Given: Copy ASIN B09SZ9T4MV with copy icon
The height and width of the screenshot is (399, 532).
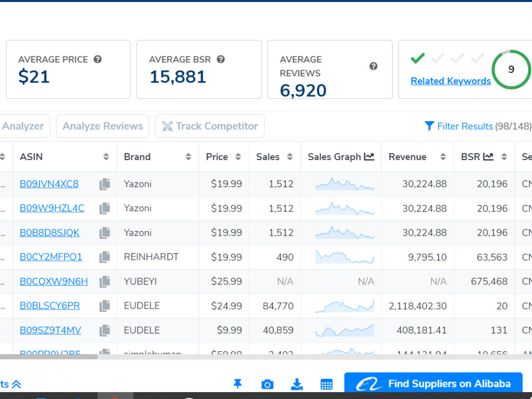Looking at the screenshot, I should 105,330.
